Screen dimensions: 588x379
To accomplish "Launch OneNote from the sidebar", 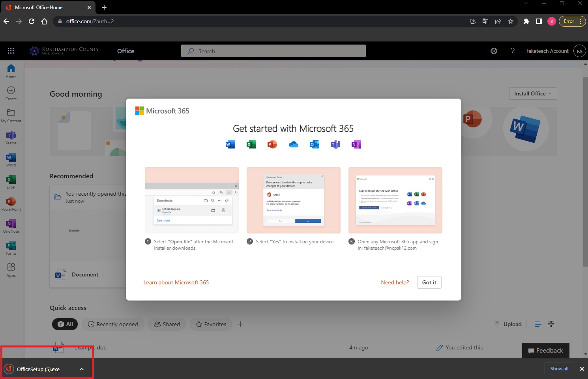I will [x=11, y=226].
